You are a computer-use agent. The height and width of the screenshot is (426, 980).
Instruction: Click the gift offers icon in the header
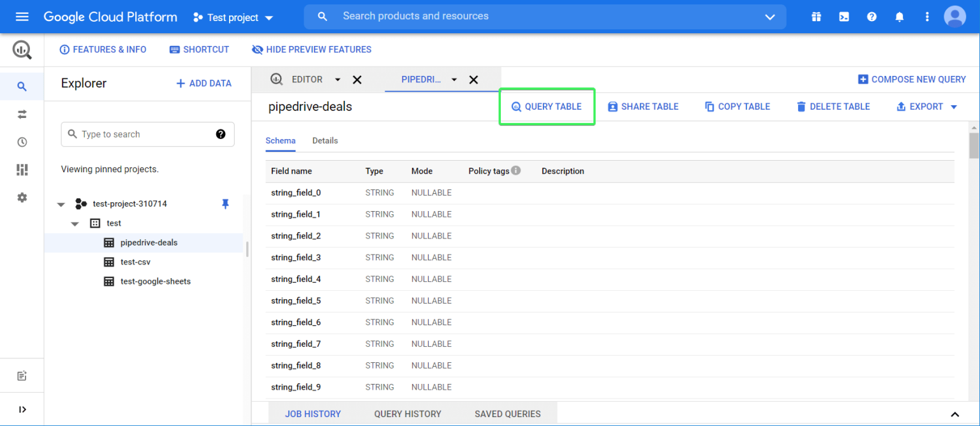816,16
